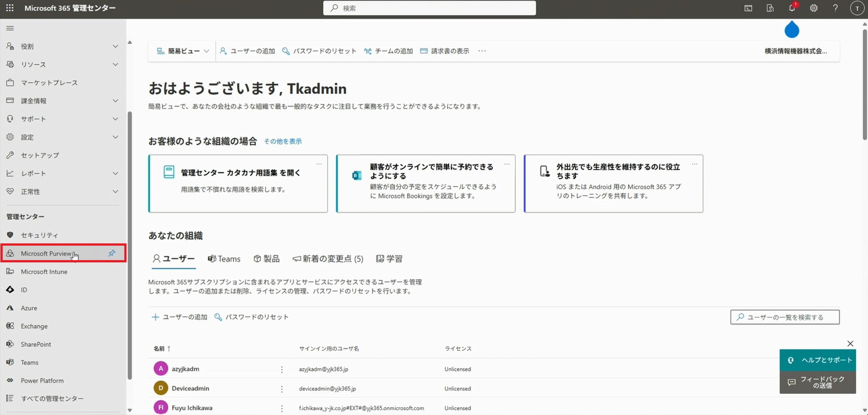This screenshot has height=415, width=868.
Task: Open more actions for azyjkadm user
Action: [282, 369]
